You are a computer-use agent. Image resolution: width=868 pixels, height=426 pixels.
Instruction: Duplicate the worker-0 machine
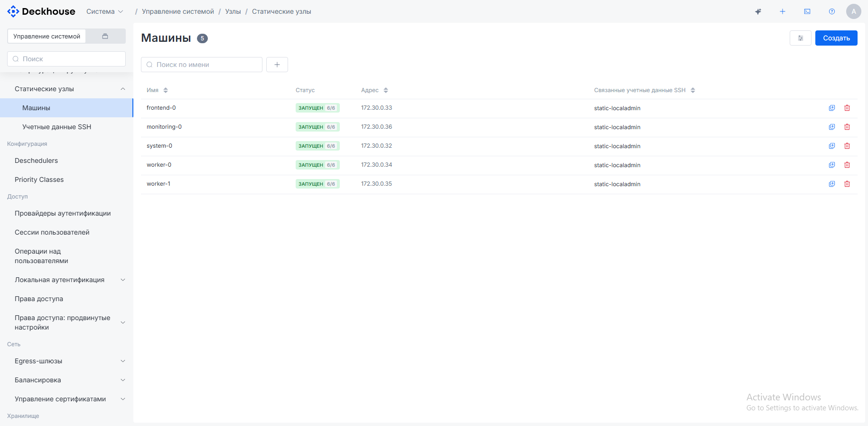[832, 165]
